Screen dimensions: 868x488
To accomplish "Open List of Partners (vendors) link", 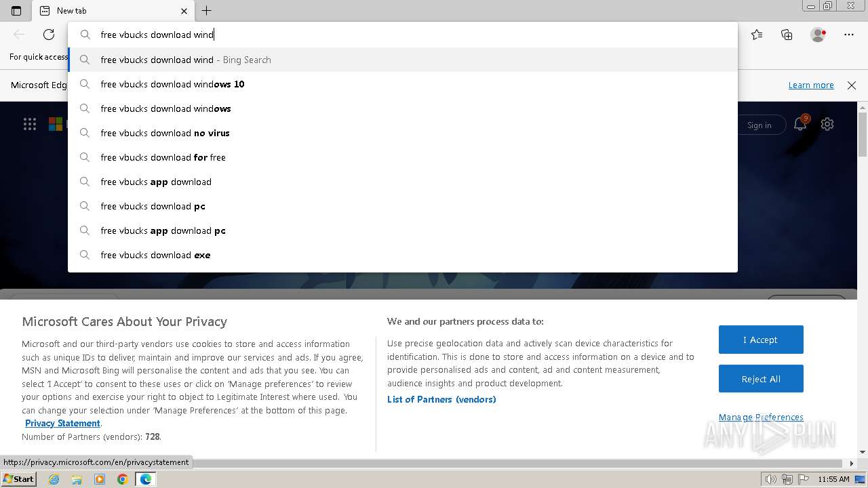I will (441, 399).
